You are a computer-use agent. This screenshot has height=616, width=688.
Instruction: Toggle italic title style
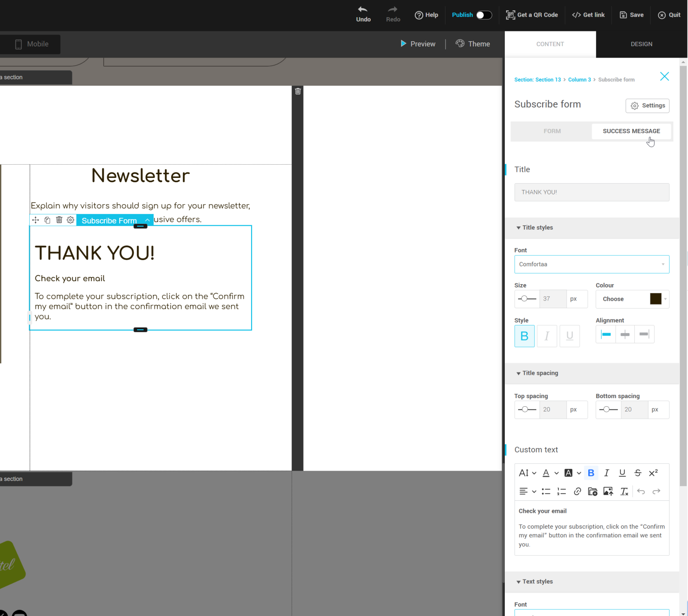pyautogui.click(x=547, y=336)
